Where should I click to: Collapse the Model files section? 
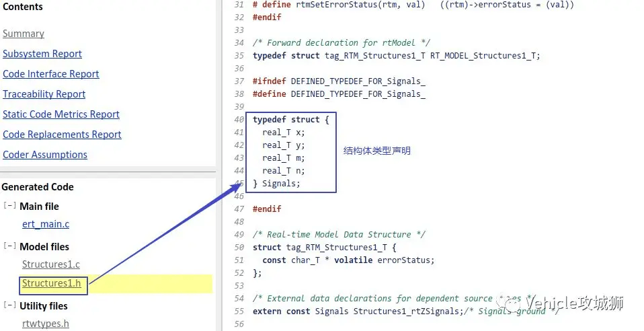pos(10,246)
